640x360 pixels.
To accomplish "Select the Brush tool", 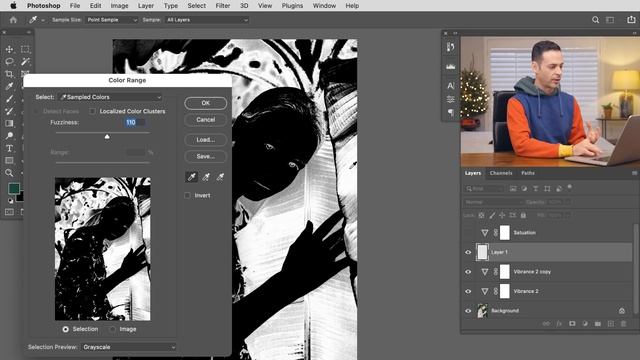I will (x=9, y=99).
